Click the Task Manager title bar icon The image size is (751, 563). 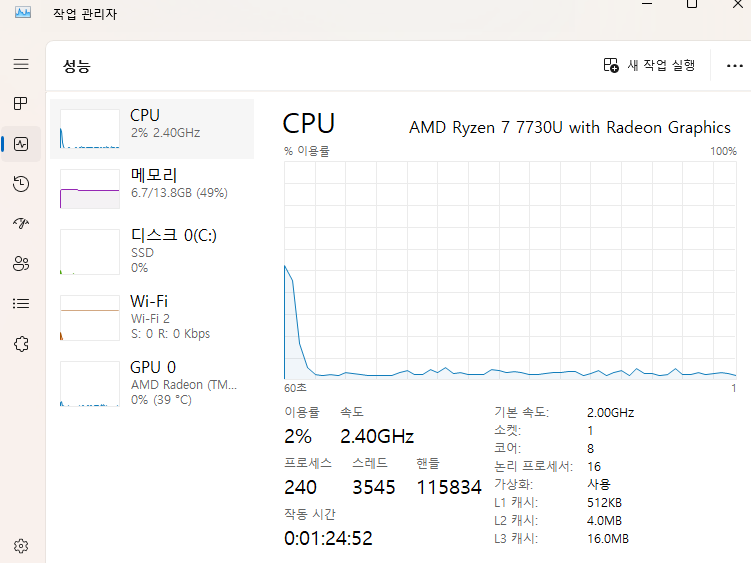[x=23, y=13]
